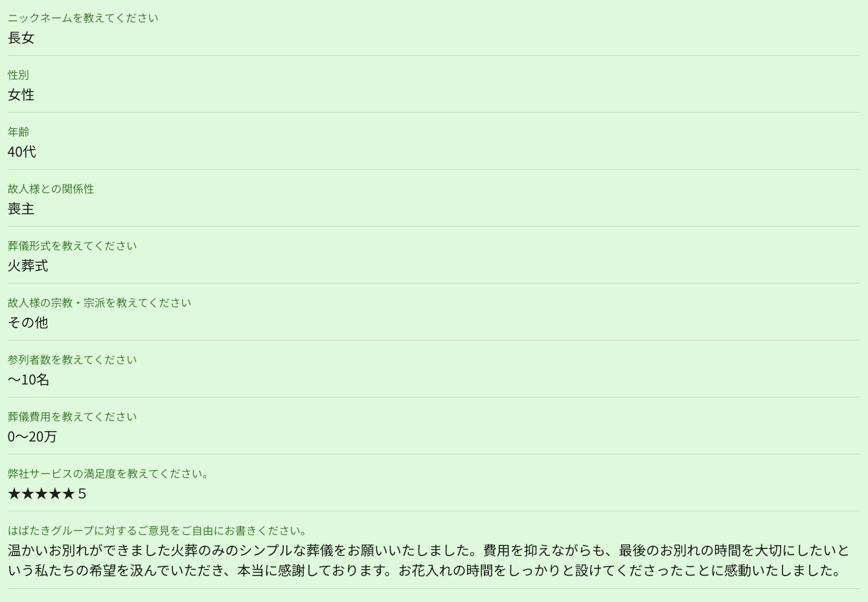Click the review comment paragraph text
This screenshot has height=602, width=868.
coord(428,561)
